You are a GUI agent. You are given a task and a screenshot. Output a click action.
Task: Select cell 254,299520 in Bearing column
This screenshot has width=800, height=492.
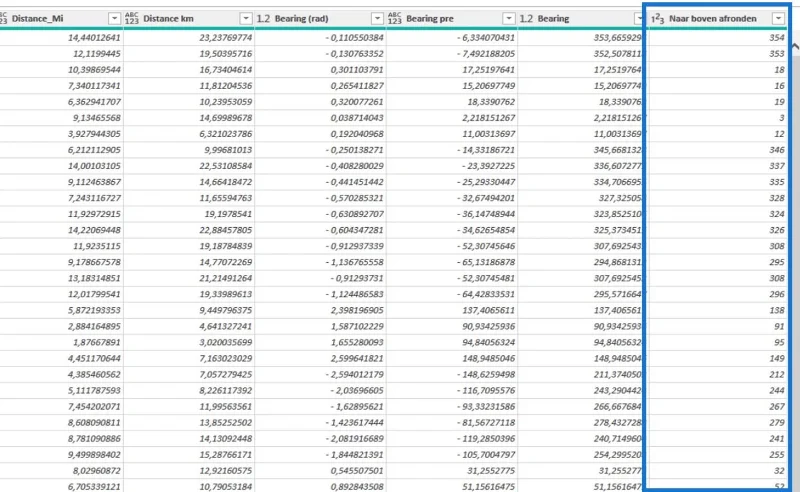coord(617,455)
